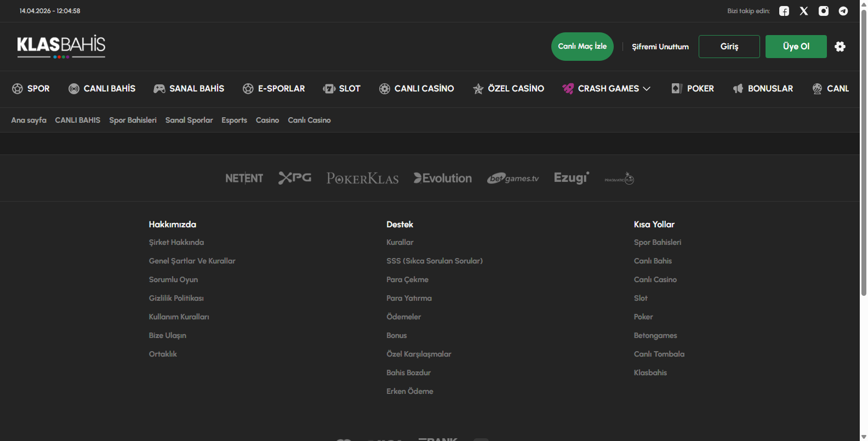Click the PokerKlas provider logo
Screen dimensions: 868x441
(363, 179)
